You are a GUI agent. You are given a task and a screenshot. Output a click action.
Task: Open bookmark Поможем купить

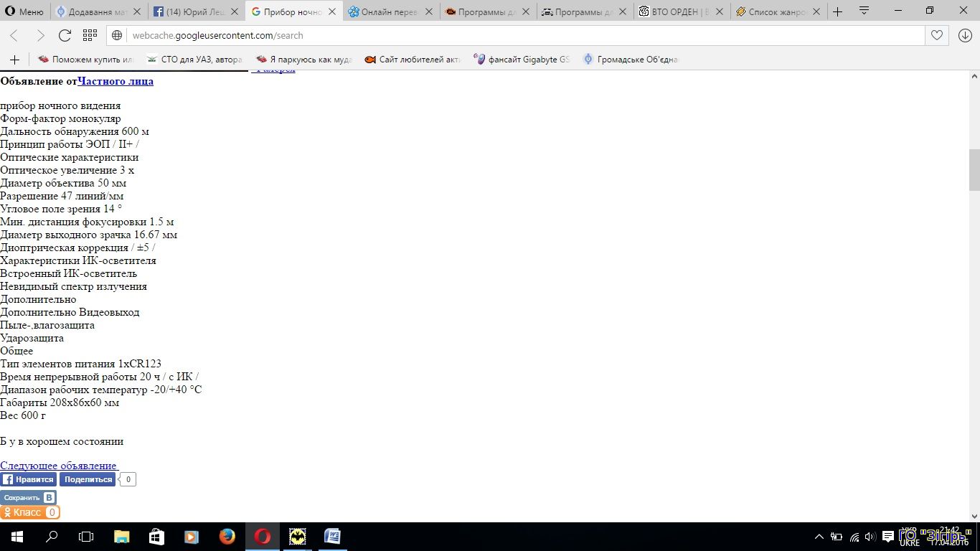coord(86,60)
